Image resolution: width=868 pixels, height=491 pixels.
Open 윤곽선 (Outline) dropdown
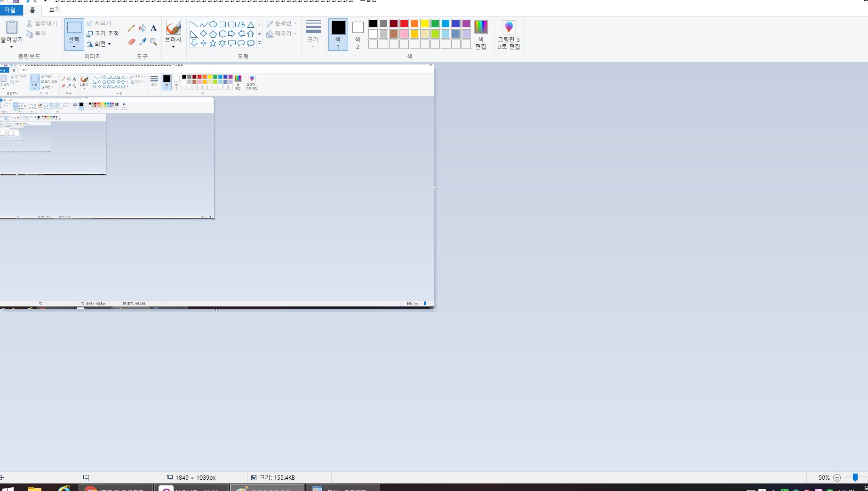click(281, 23)
